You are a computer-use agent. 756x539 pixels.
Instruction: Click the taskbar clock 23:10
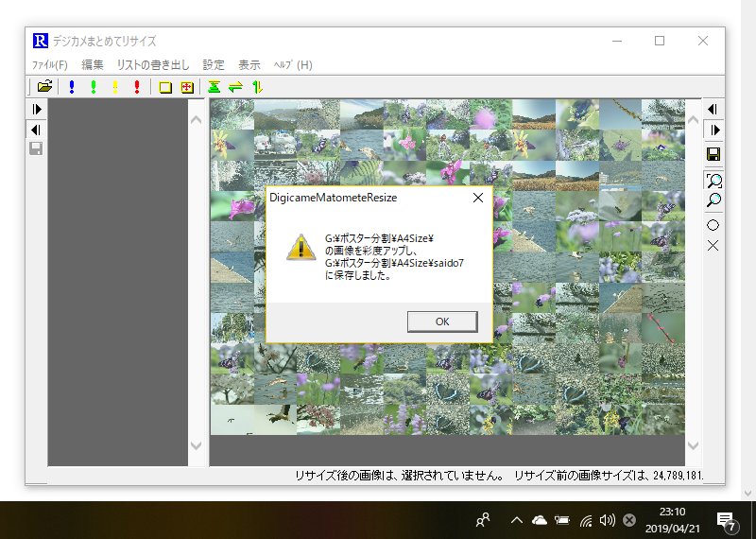(x=673, y=512)
